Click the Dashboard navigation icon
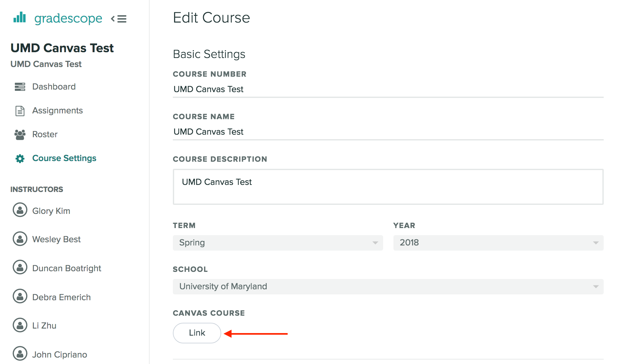Image resolution: width=634 pixels, height=364 pixels. coord(20,87)
